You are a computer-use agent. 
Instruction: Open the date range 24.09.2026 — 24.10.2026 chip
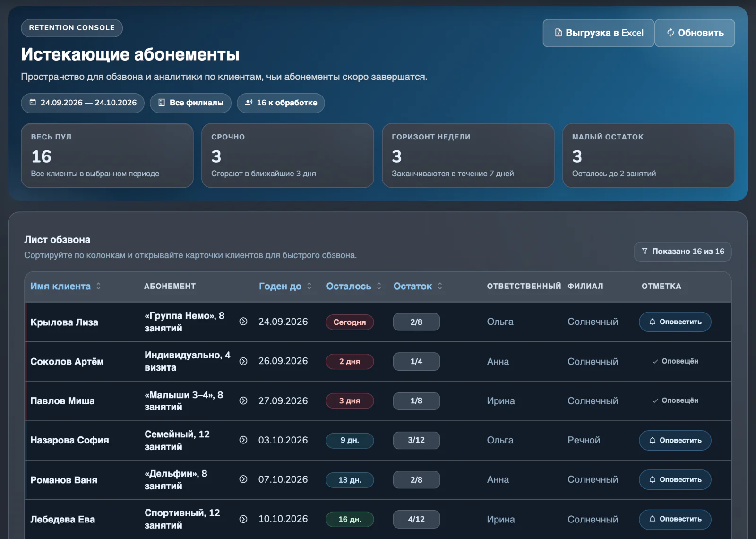pyautogui.click(x=83, y=103)
